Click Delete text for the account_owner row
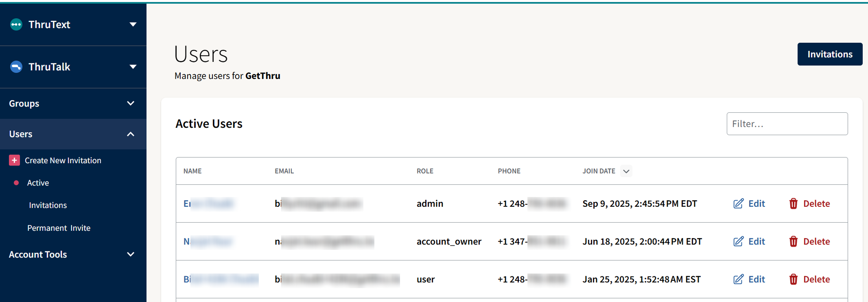868x302 pixels. point(816,241)
